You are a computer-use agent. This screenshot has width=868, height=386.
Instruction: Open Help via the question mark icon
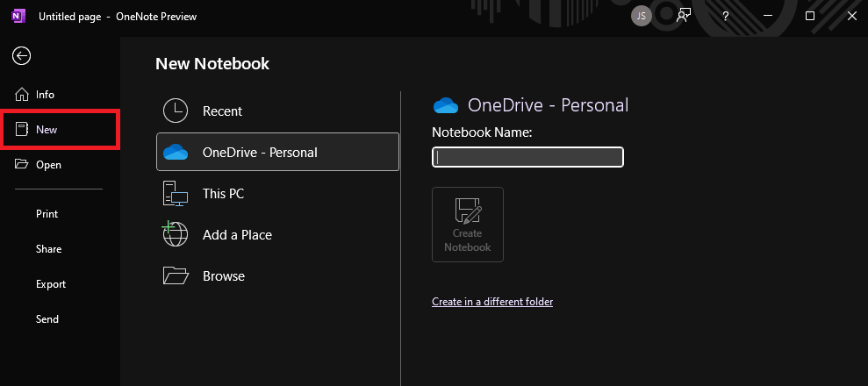[x=726, y=16]
